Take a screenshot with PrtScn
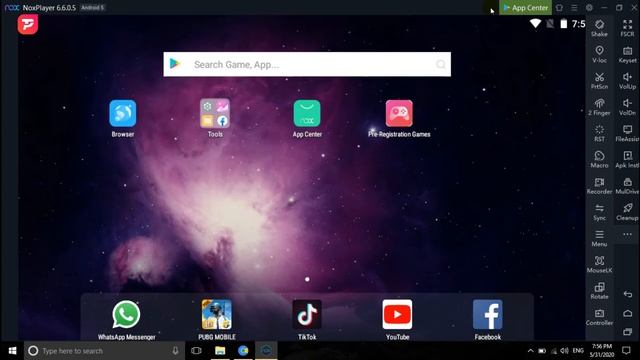The image size is (640, 360). 599,80
